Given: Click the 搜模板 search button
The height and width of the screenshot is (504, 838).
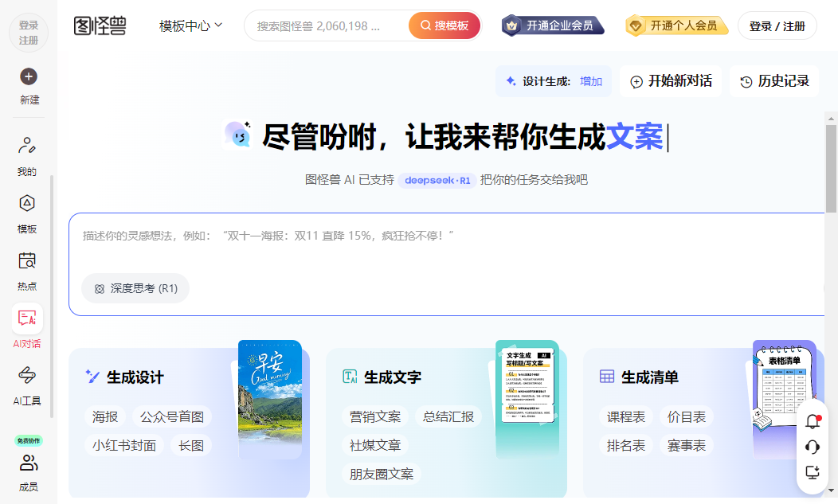Looking at the screenshot, I should 444,25.
